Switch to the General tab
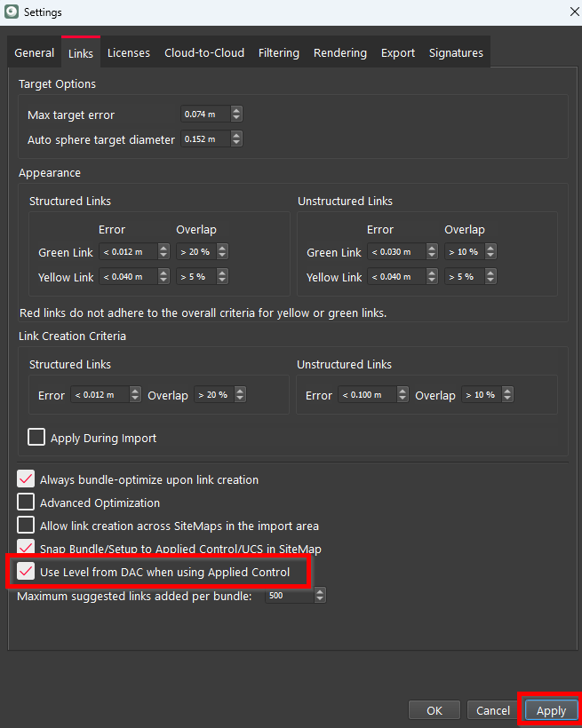Screen dimensions: 582x728 (x=35, y=53)
